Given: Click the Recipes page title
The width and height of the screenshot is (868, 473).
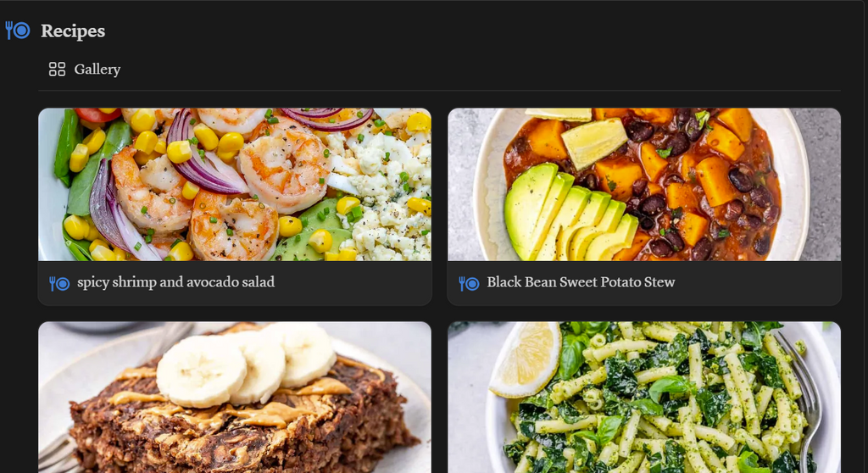Looking at the screenshot, I should point(73,31).
